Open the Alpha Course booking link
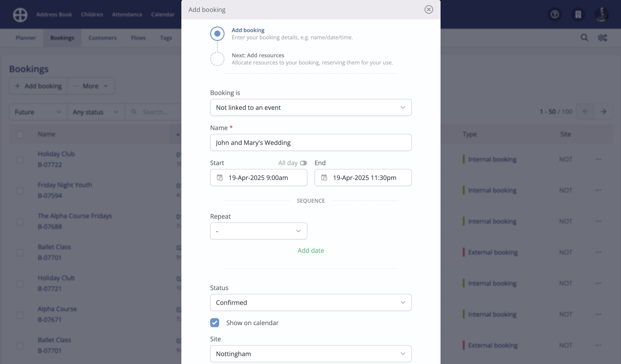This screenshot has width=621, height=364. 57,309
